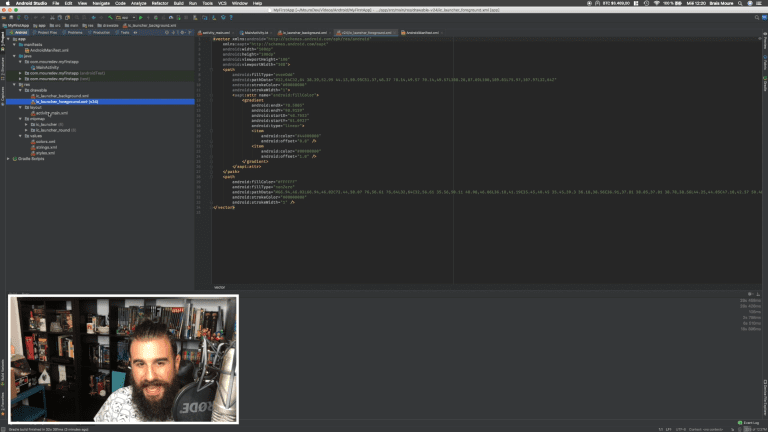The image size is (768, 432).
Task: Click the Copy toolbar icon
Action: pos(60,18)
